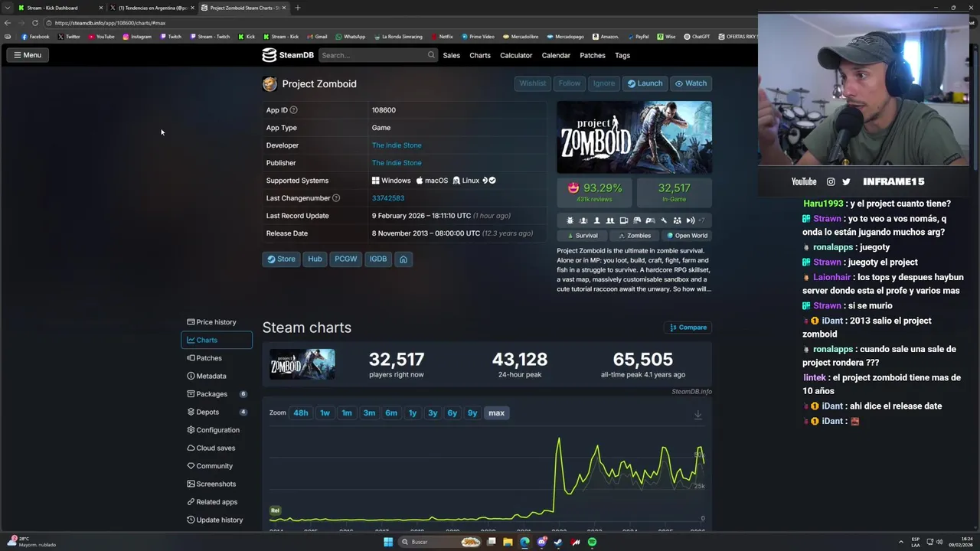980x551 pixels.
Task: Expand the +7 more features indicator
Action: pos(701,220)
